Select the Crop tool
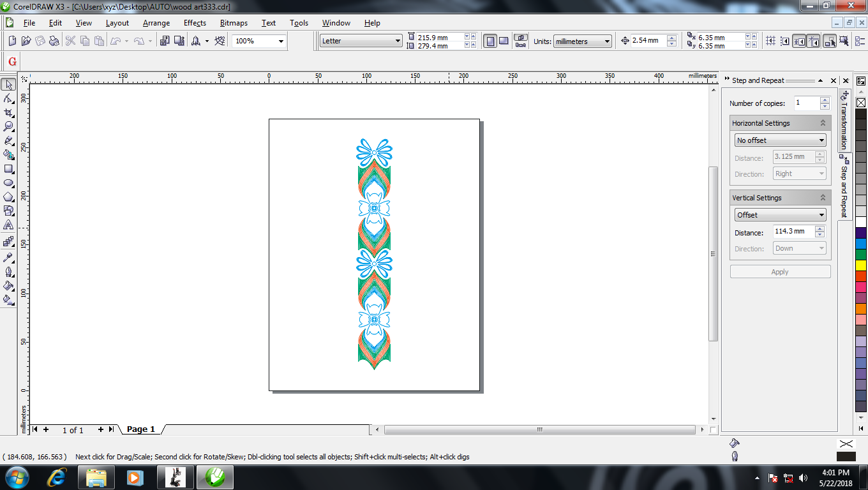Viewport: 868px width, 490px height. (8, 112)
